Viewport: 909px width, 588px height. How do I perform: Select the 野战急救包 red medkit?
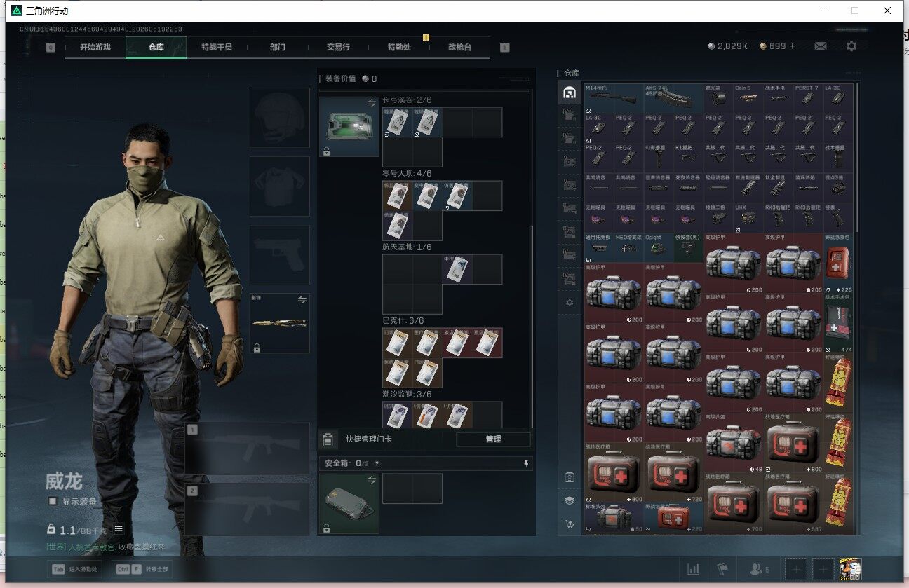838,263
